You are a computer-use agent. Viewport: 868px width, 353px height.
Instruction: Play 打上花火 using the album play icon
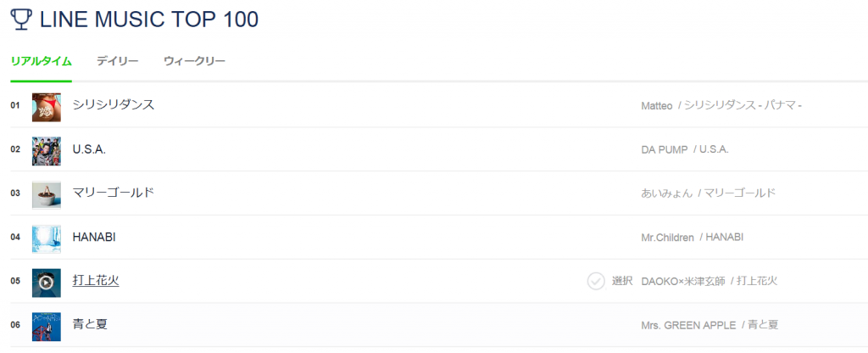click(x=46, y=283)
